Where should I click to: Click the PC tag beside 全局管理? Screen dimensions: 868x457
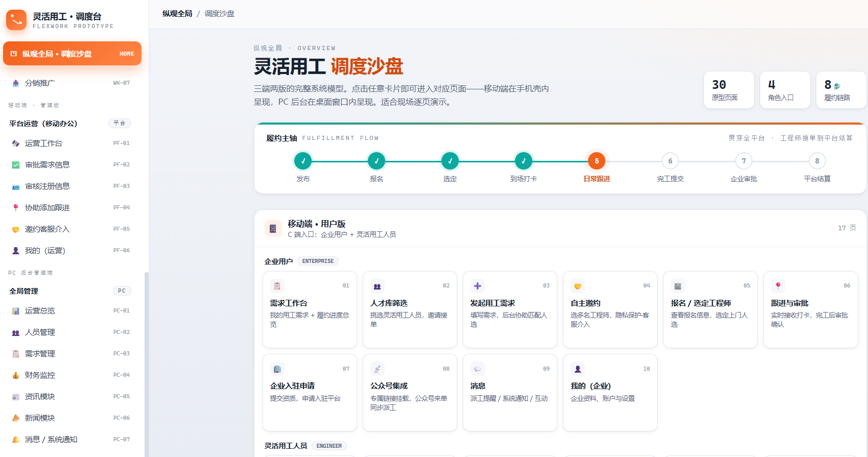pyautogui.click(x=122, y=291)
